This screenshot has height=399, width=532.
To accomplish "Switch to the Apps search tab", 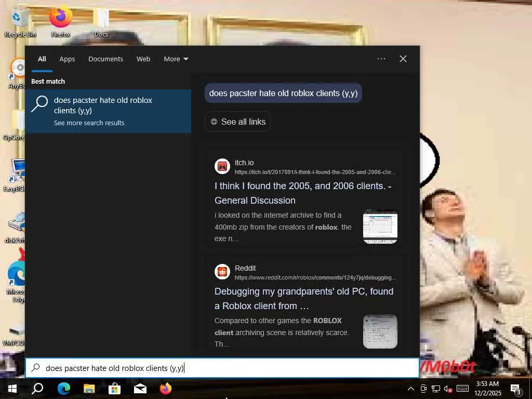I will coord(67,59).
